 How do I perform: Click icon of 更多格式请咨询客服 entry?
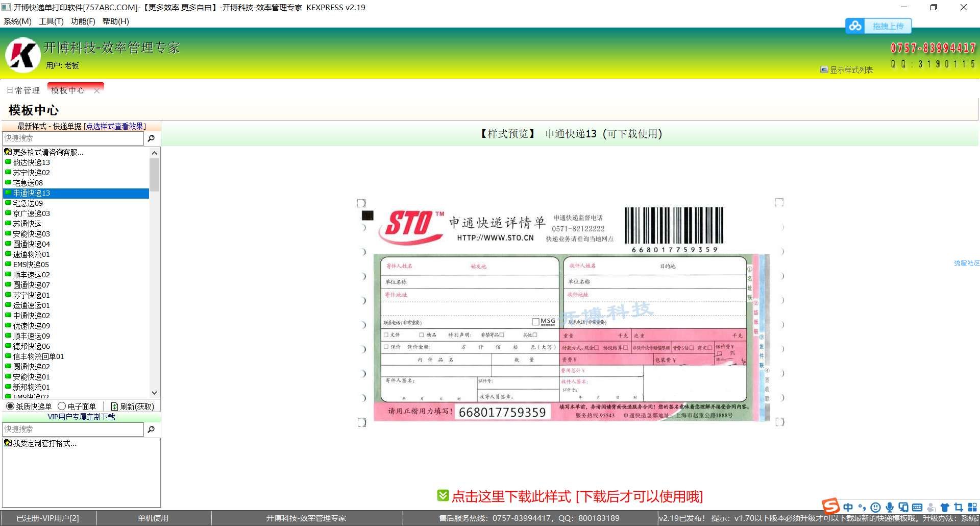pyautogui.click(x=8, y=152)
